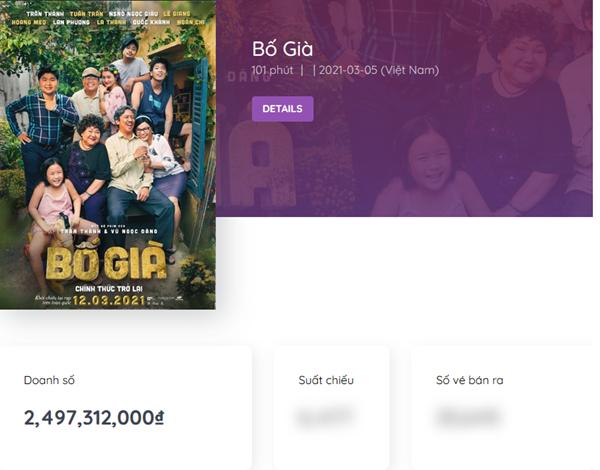Select the 101 phút duration text
Screen dimensions: 600x470
point(271,70)
